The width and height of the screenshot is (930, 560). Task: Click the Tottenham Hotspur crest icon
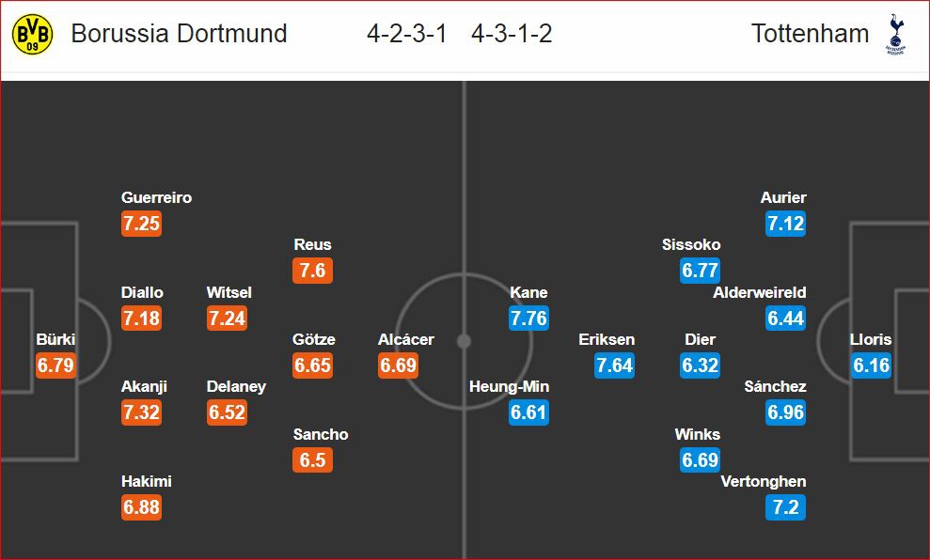click(894, 35)
